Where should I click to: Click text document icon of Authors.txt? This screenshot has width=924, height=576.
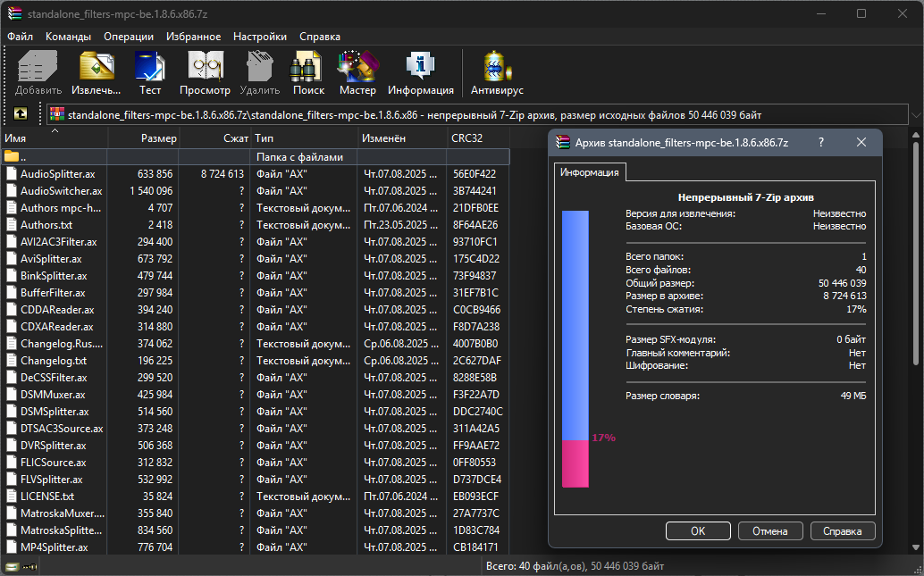click(x=12, y=224)
